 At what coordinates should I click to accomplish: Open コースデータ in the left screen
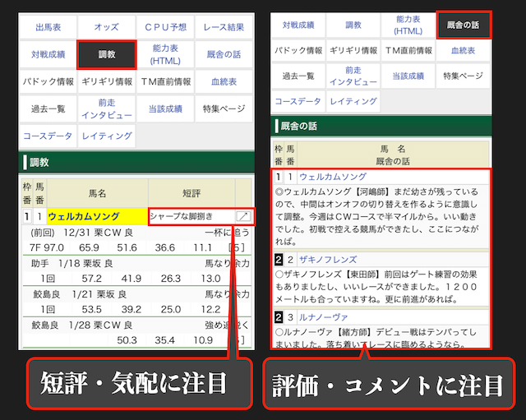[x=48, y=136]
